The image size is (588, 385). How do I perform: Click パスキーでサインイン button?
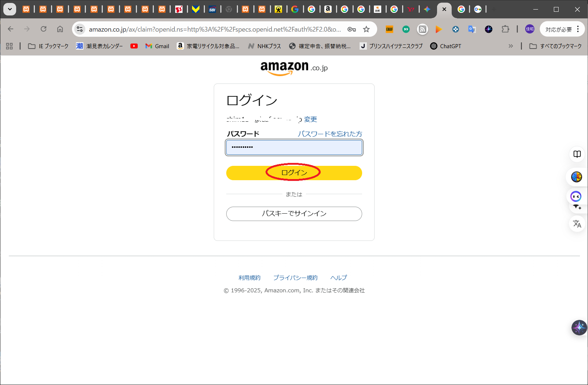pos(294,214)
